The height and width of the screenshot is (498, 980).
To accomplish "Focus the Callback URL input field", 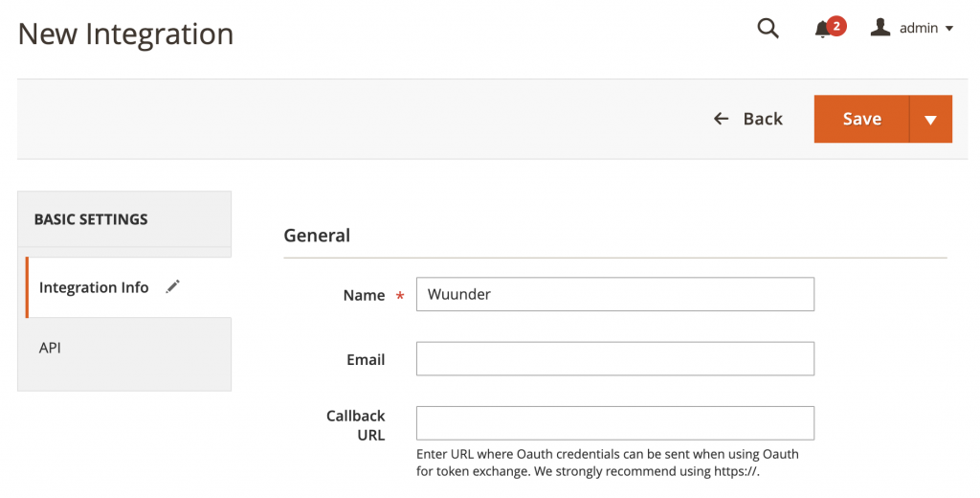I will [615, 423].
